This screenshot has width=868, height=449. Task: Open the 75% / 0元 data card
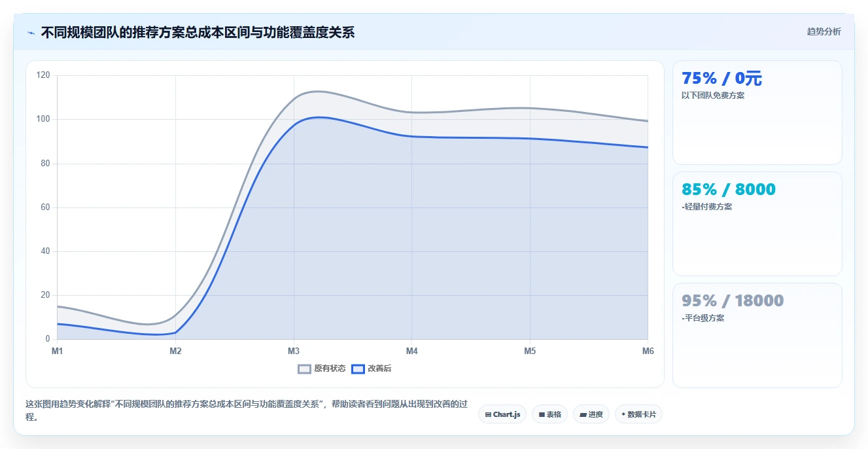click(x=757, y=113)
